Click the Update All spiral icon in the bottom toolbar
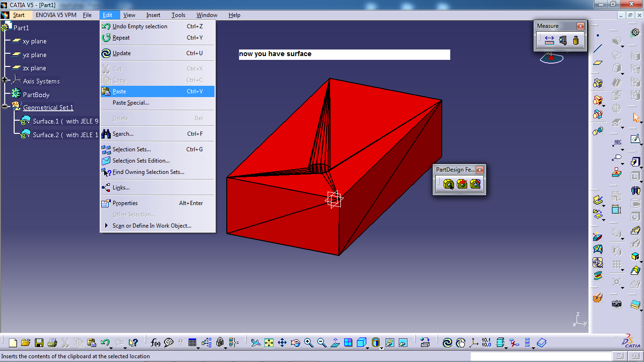This screenshot has width=644, height=362. click(x=447, y=343)
